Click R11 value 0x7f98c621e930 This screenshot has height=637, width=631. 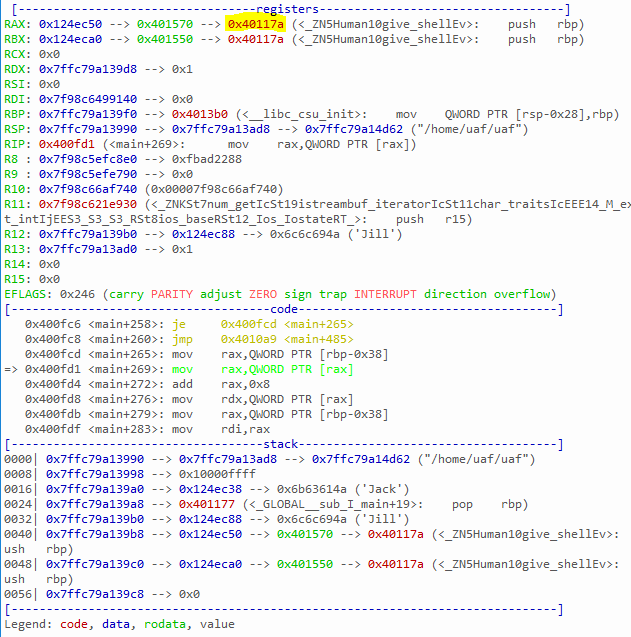coord(88,204)
